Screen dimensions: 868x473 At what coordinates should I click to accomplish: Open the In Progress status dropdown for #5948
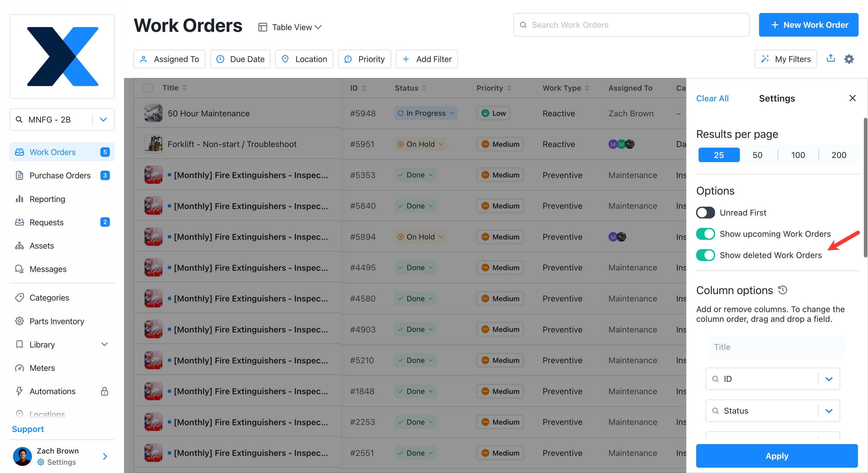(x=425, y=113)
